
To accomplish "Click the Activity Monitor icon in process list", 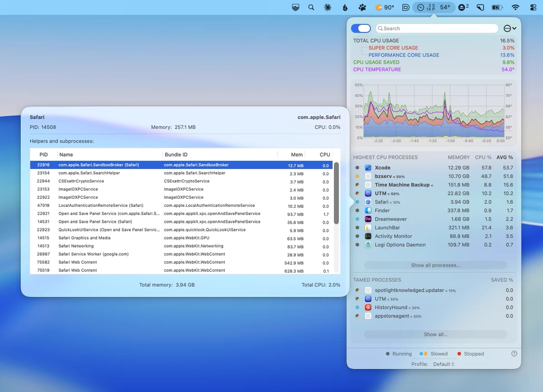I will (368, 236).
